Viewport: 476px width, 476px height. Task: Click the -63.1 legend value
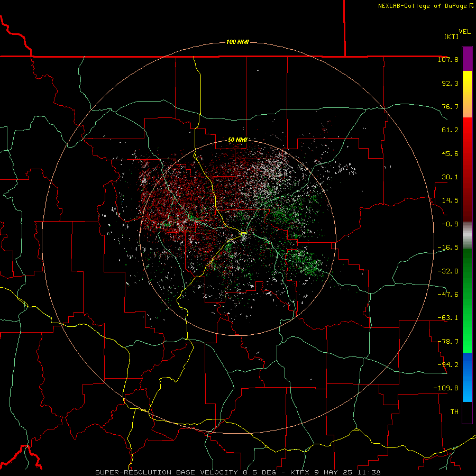448,318
